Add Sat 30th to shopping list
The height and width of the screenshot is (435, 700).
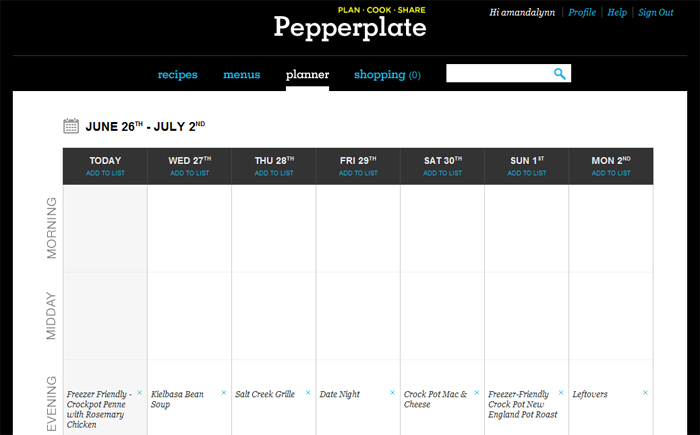pos(442,173)
